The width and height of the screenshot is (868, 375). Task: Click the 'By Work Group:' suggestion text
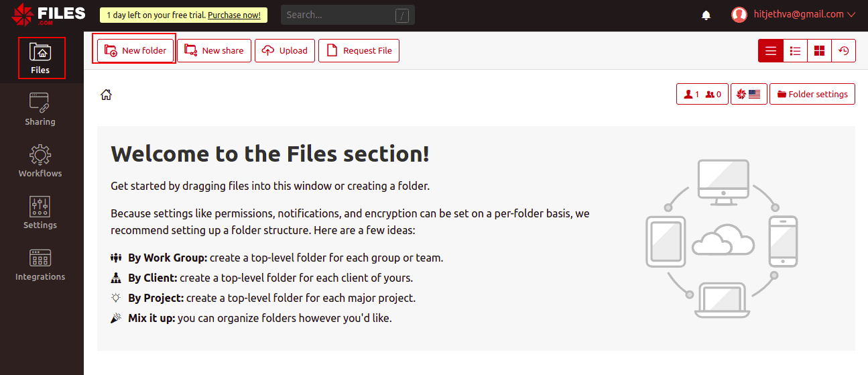pos(168,258)
